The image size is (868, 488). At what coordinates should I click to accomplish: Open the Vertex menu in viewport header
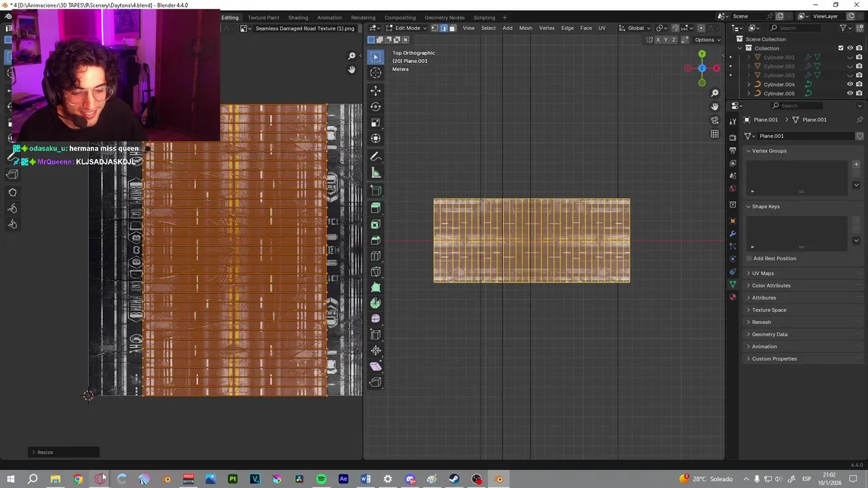click(547, 28)
